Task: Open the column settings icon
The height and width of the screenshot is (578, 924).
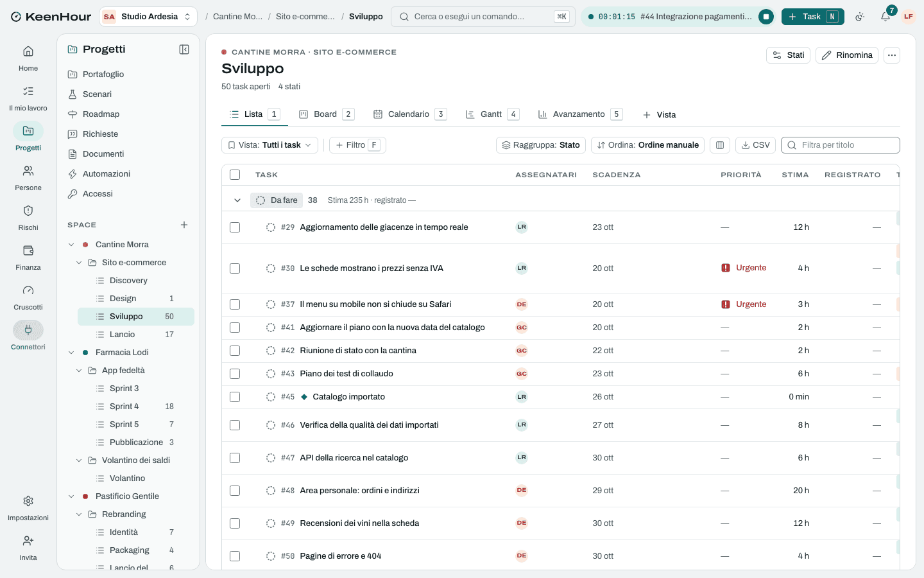Action: coord(720,145)
